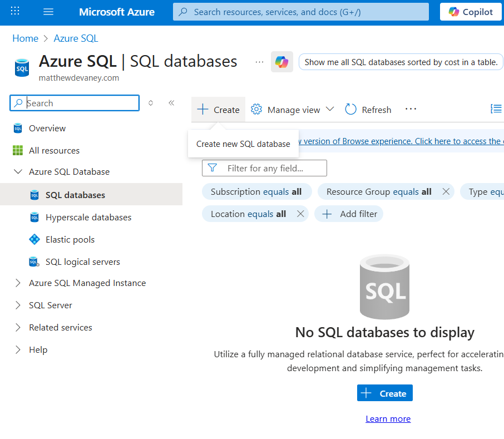Click the blue Create button

pyautogui.click(x=384, y=393)
